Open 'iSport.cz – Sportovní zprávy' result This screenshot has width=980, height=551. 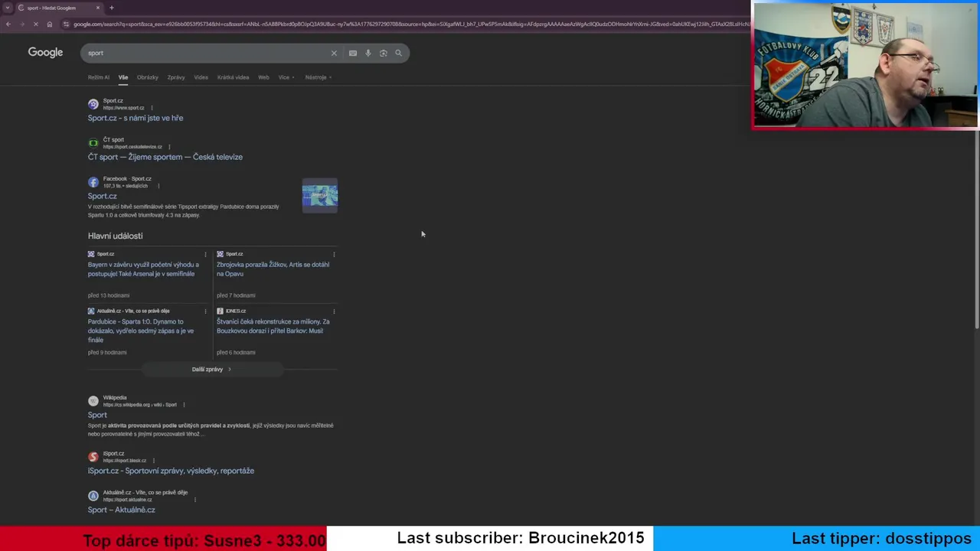(x=171, y=471)
